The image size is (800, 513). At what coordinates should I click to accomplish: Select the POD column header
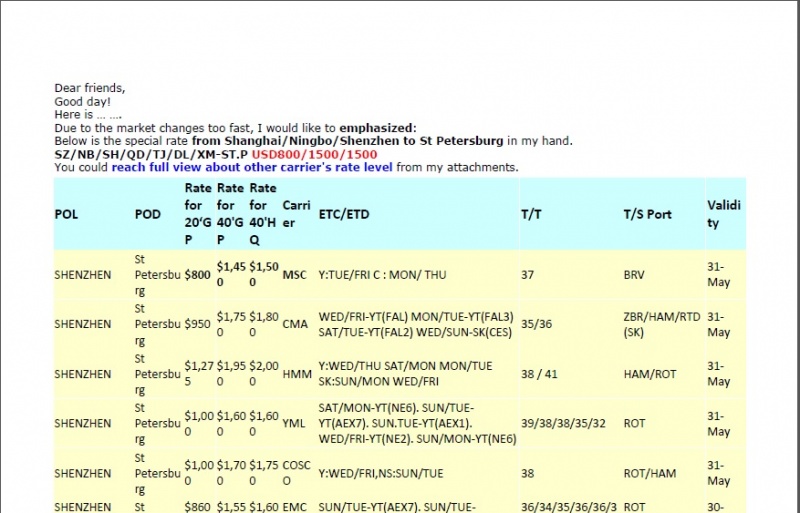pyautogui.click(x=147, y=214)
